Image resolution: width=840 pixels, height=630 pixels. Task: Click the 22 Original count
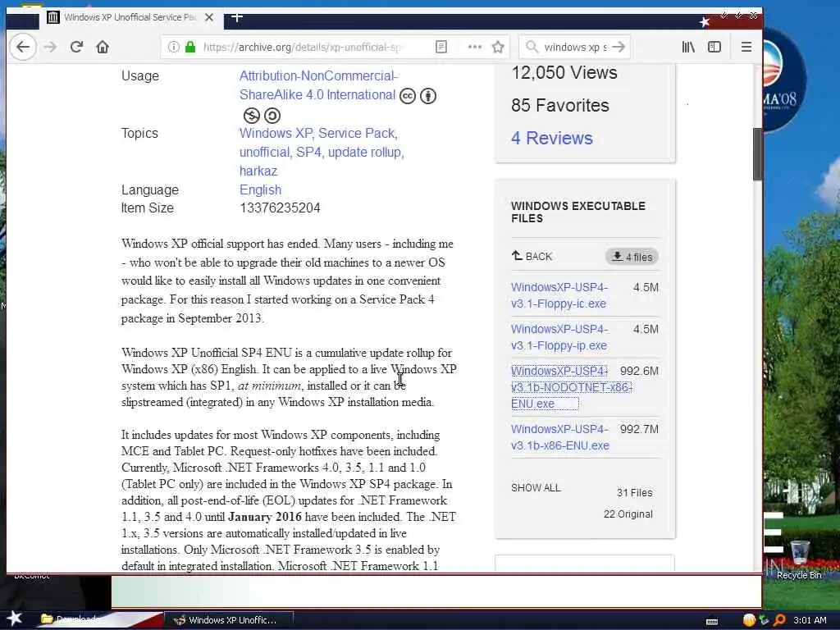(x=628, y=514)
